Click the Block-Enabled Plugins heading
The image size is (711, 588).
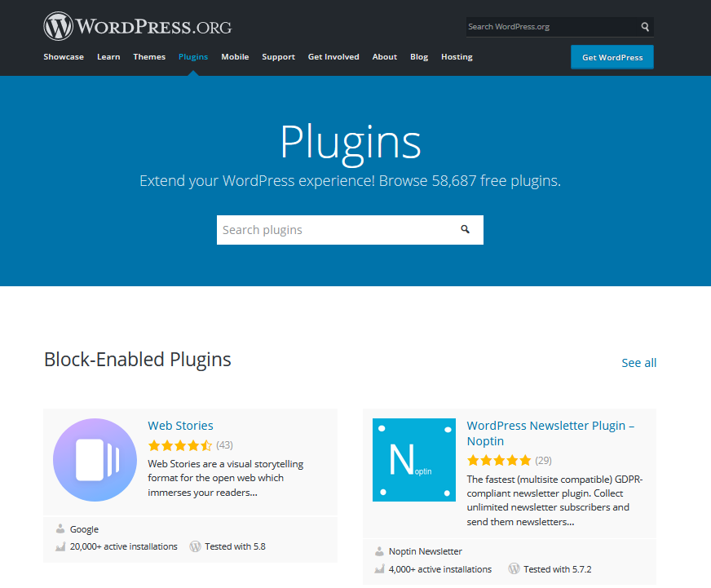point(138,360)
